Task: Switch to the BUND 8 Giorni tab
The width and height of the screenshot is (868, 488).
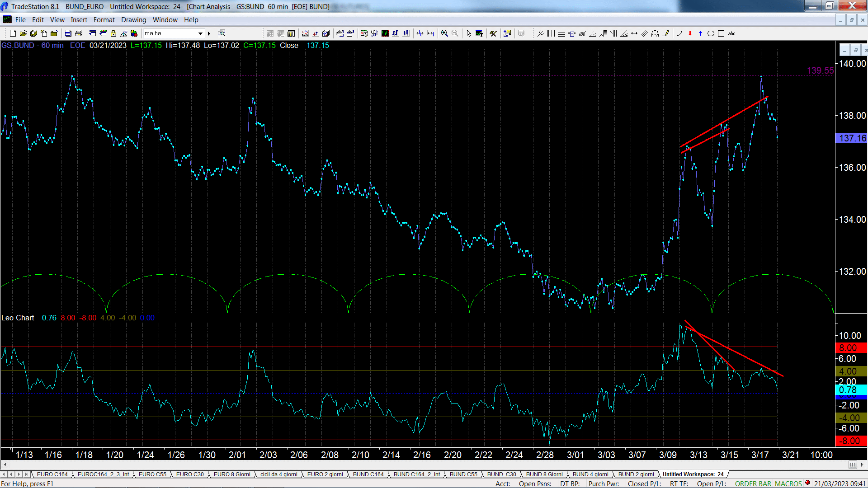Action: 544,474
